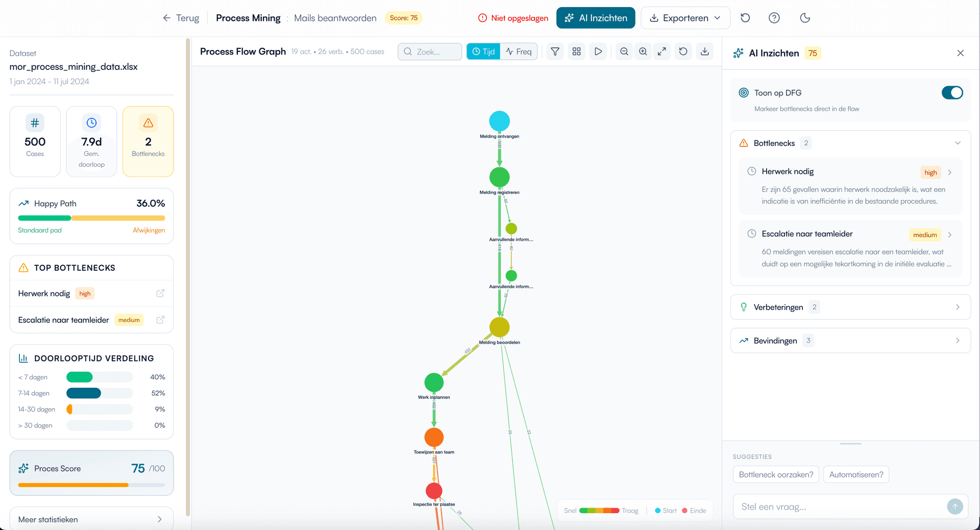This screenshot has height=530, width=980.
Task: Enable dark mode via the moon icon
Action: [804, 18]
